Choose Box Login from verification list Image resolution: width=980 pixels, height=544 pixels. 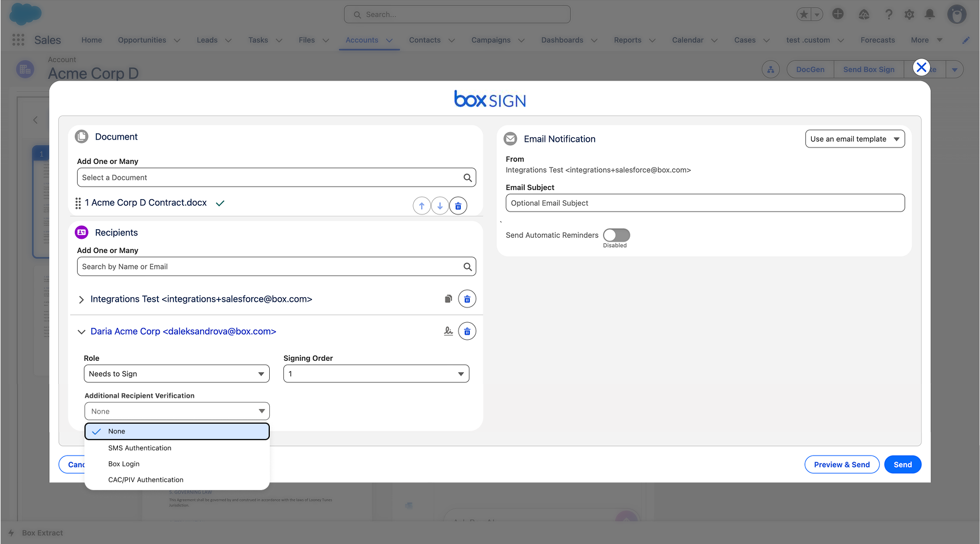tap(124, 464)
